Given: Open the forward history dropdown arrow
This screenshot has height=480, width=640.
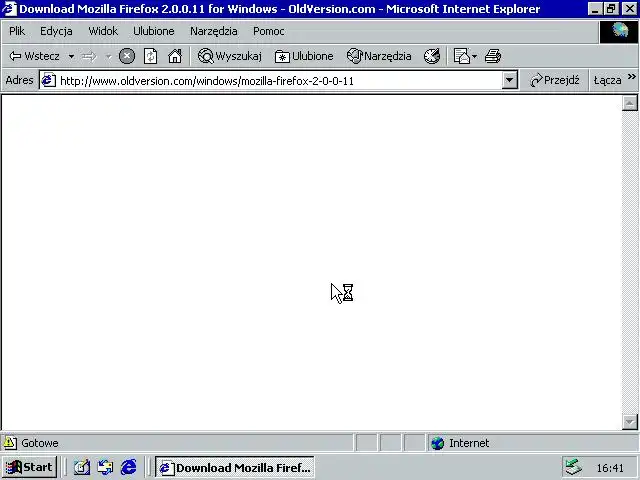Looking at the screenshot, I should (x=109, y=56).
